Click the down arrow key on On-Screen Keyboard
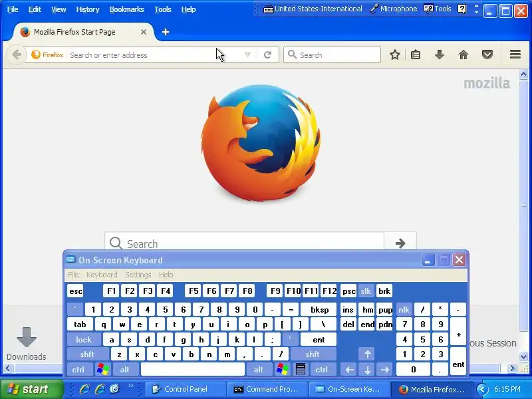532x399 pixels. (x=368, y=370)
